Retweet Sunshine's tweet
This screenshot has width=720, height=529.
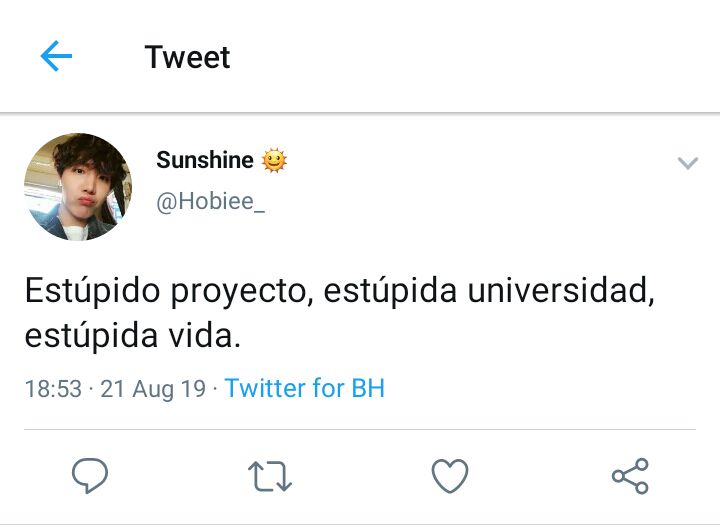pyautogui.click(x=270, y=476)
